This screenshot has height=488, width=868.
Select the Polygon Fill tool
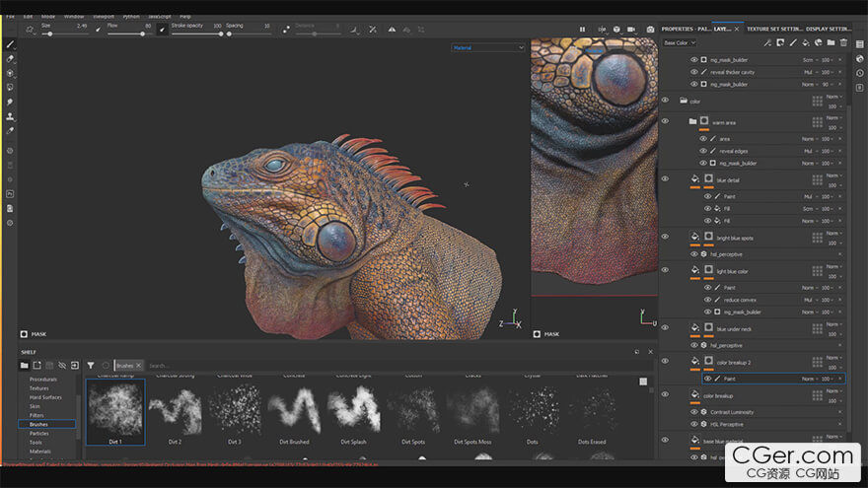click(x=10, y=88)
